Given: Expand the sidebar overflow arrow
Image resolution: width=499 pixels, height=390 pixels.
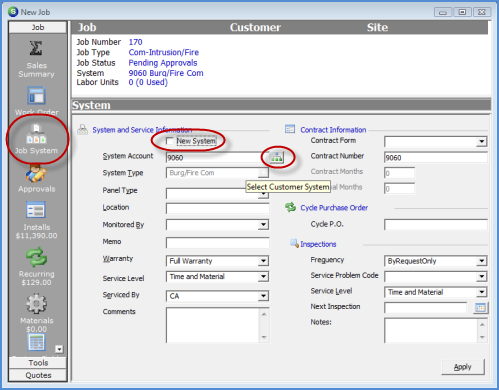Looking at the screenshot, I should (59, 349).
